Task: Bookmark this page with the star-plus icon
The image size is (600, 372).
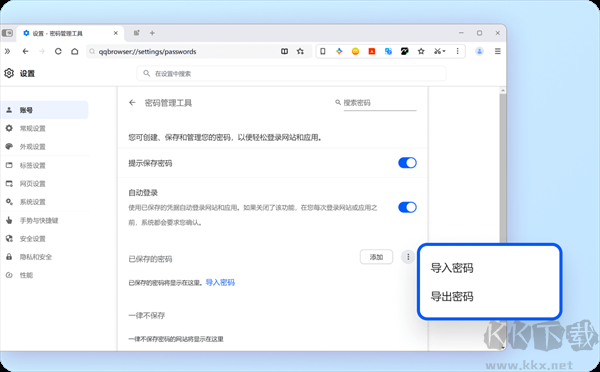Action: pyautogui.click(x=300, y=51)
